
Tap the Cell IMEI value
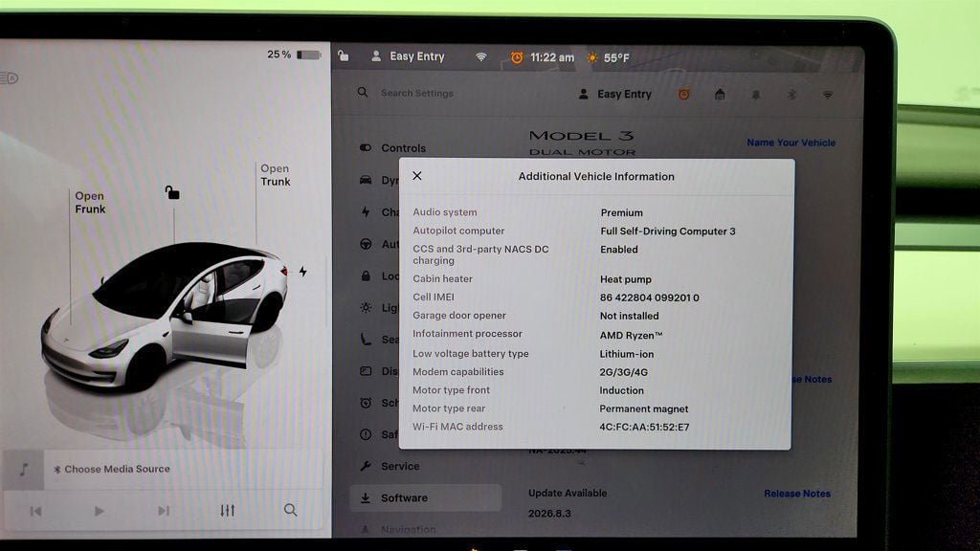coord(650,298)
